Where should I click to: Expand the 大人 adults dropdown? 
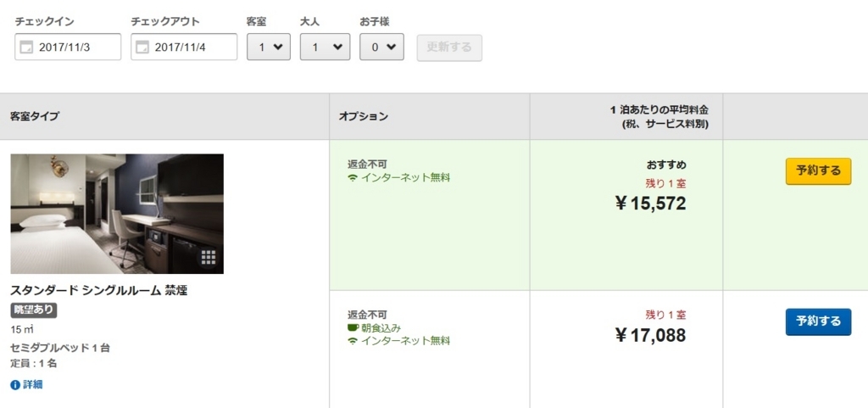pos(325,48)
